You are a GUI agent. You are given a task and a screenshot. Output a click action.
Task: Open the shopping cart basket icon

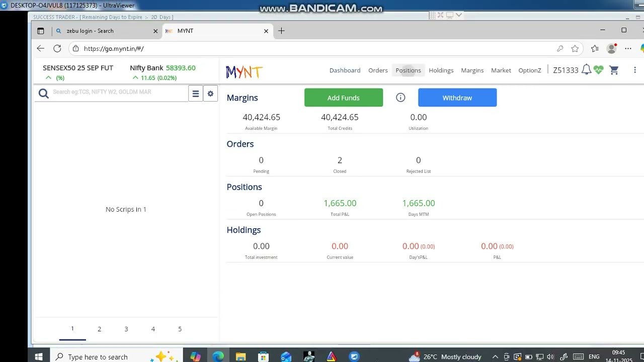coord(614,70)
